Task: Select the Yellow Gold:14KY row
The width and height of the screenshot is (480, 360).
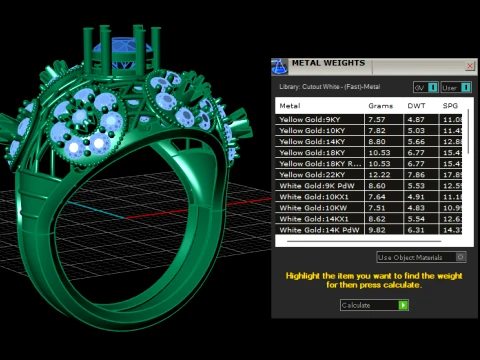Action: click(368, 141)
